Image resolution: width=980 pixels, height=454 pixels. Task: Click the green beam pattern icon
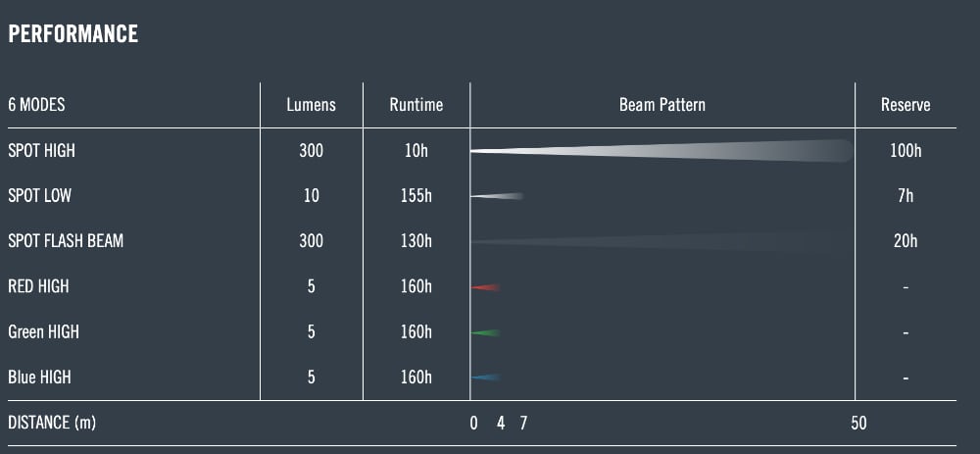click(486, 332)
